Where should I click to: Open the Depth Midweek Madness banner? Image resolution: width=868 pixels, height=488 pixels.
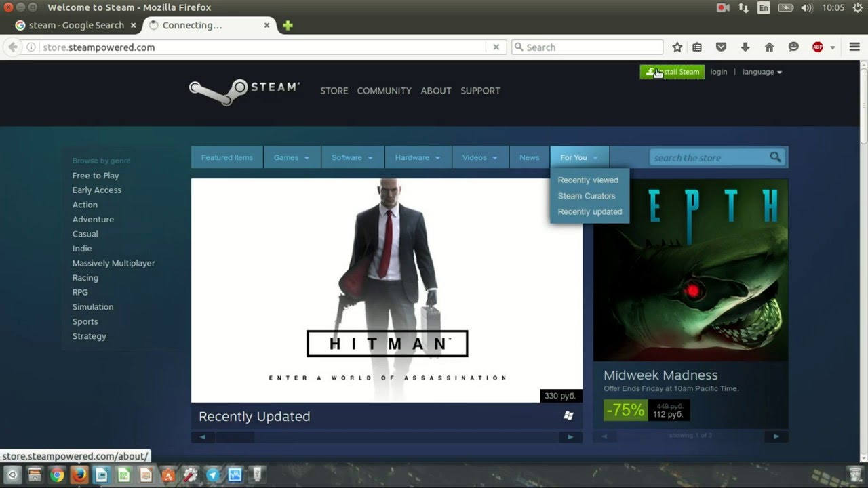point(690,270)
